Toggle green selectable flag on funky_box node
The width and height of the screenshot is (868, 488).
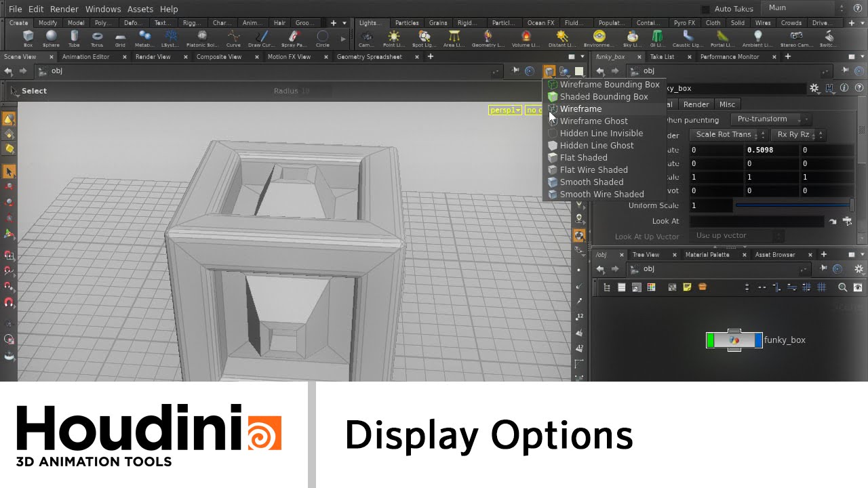click(710, 340)
